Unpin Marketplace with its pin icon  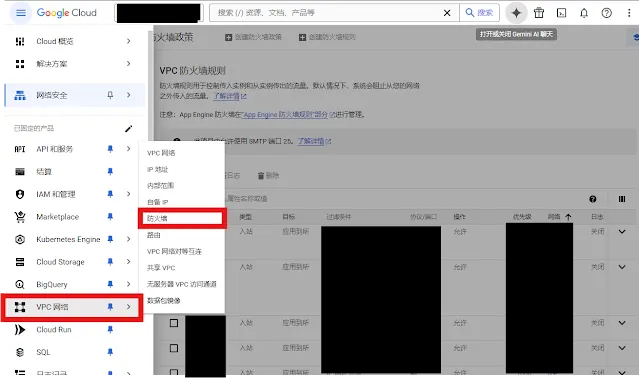(110, 217)
